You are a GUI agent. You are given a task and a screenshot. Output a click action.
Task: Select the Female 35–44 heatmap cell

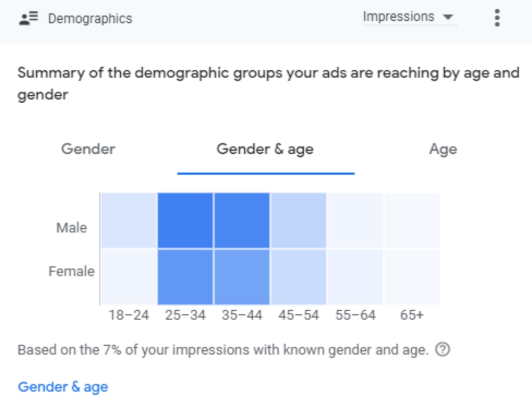click(242, 277)
